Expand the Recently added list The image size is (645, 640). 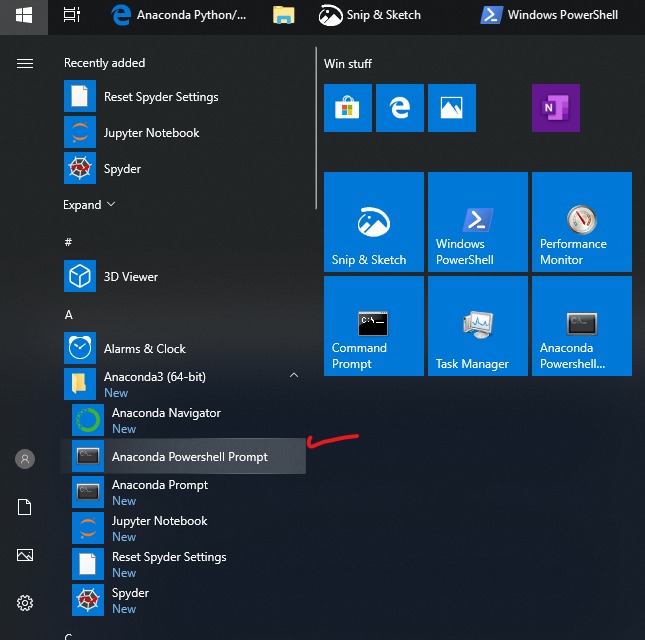[89, 205]
